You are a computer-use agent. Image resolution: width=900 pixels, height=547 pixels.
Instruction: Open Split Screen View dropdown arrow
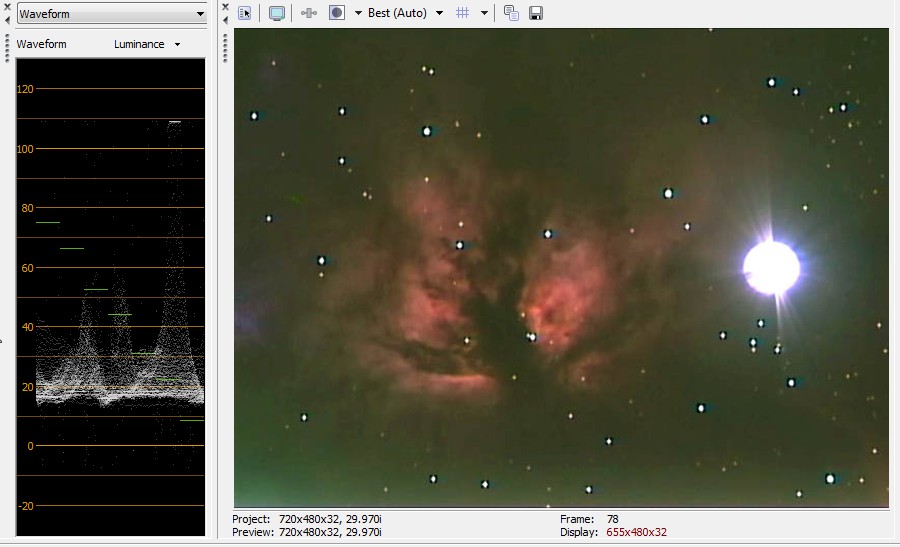coord(358,13)
